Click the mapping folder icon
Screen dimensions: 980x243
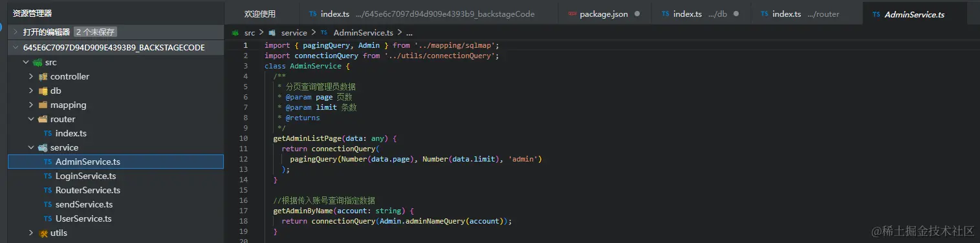click(43, 105)
